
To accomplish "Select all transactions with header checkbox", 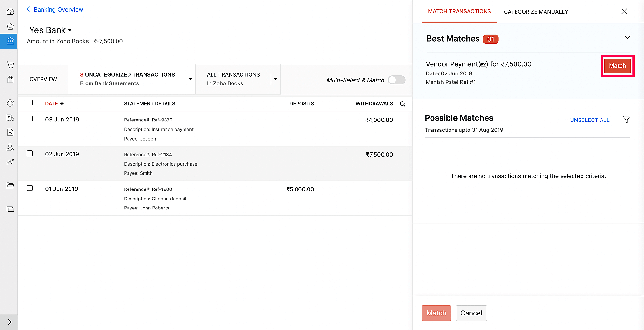I will pyautogui.click(x=30, y=103).
